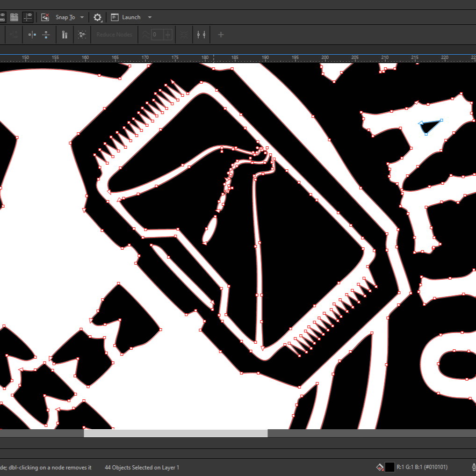Click the Select All Nodes icon
Screen dimensions: 476x476
[82, 35]
